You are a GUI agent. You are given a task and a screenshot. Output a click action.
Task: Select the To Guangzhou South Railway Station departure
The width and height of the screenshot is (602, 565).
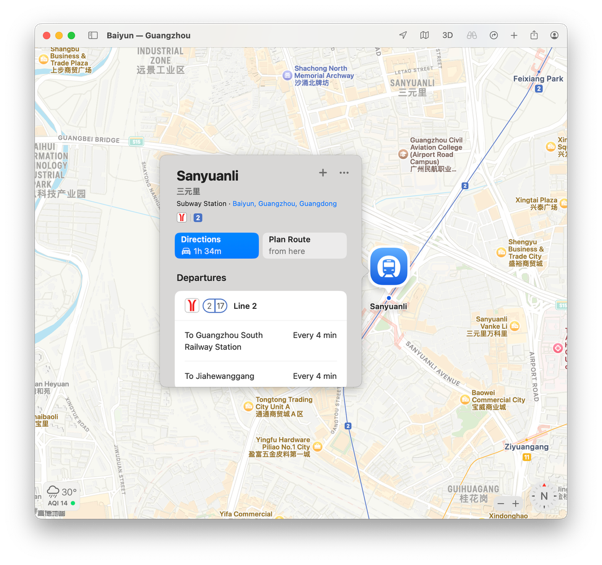[261, 341]
